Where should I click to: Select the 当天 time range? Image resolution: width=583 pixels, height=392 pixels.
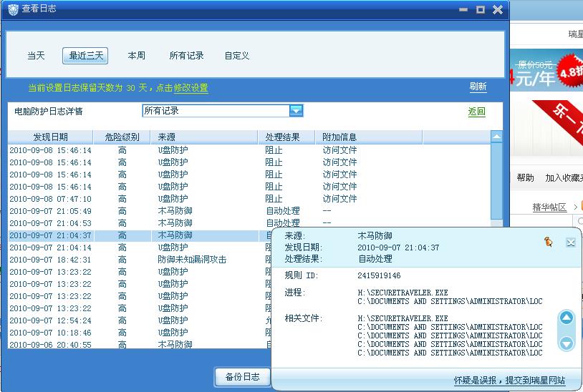(36, 56)
